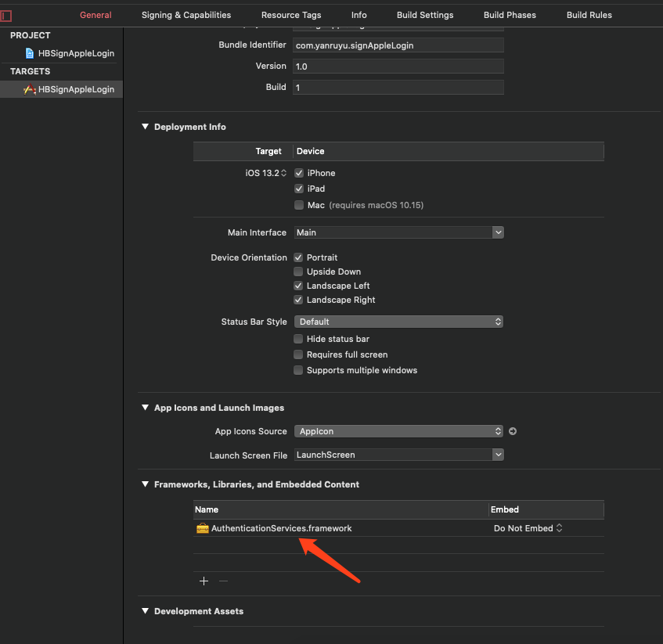
Task: Toggle Landscape Right orientation
Action: pos(298,300)
